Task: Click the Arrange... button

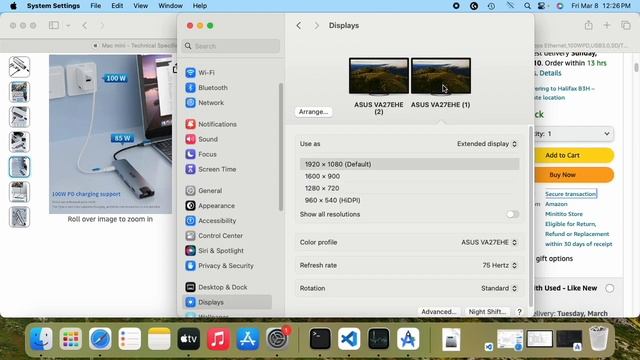Action: pyautogui.click(x=313, y=112)
